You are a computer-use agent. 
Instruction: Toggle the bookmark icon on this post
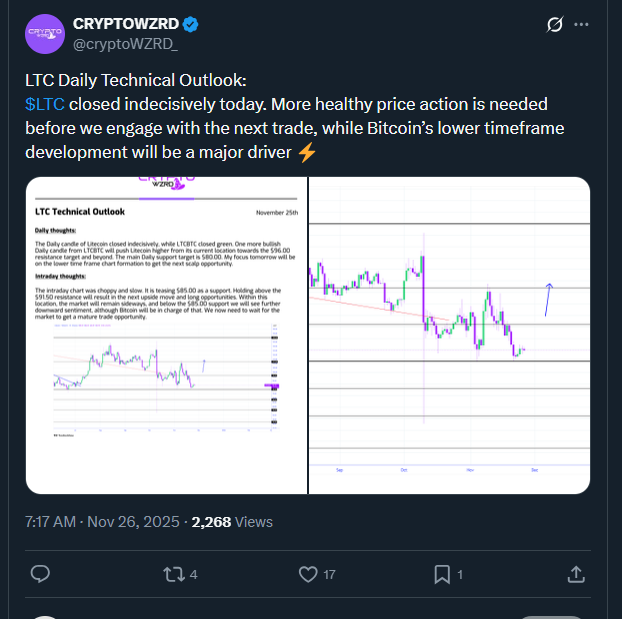point(442,574)
